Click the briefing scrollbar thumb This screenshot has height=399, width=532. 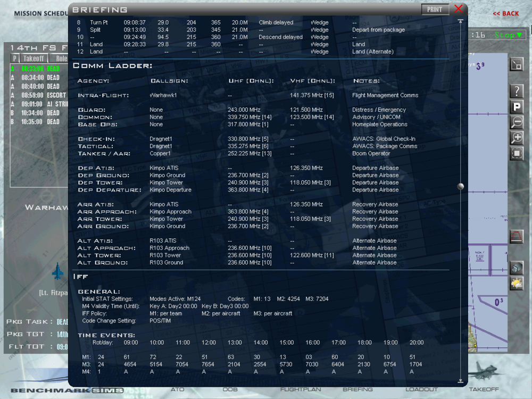tap(461, 186)
